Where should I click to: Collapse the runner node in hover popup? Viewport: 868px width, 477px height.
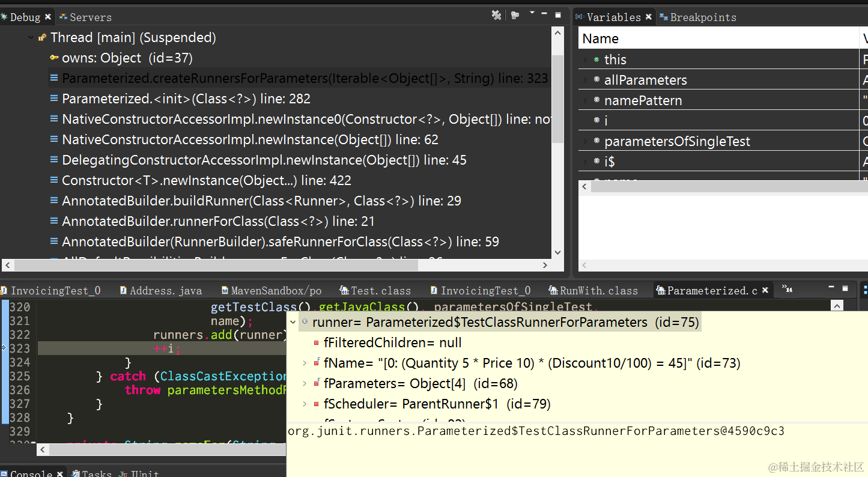click(x=293, y=322)
